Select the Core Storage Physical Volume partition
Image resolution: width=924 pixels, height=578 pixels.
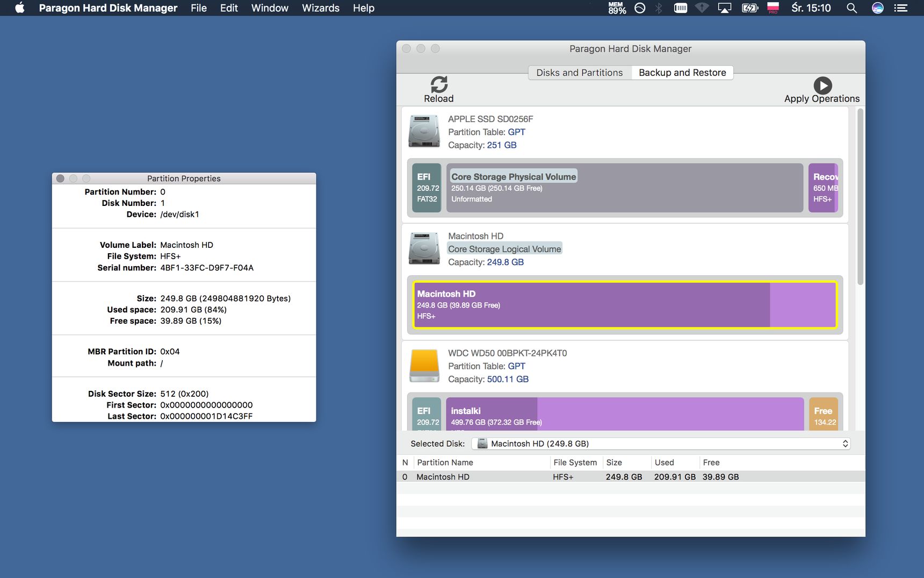624,188
